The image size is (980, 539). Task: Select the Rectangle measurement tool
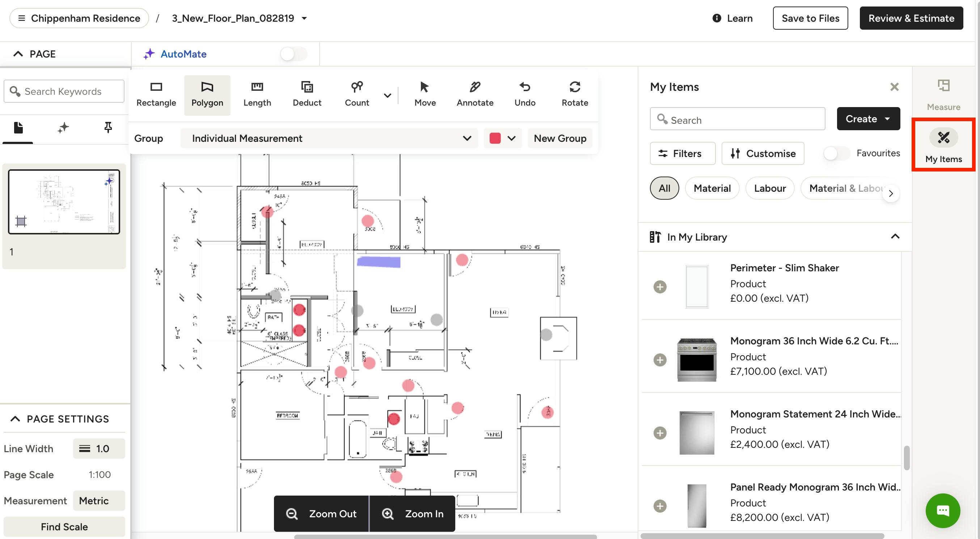pos(156,95)
